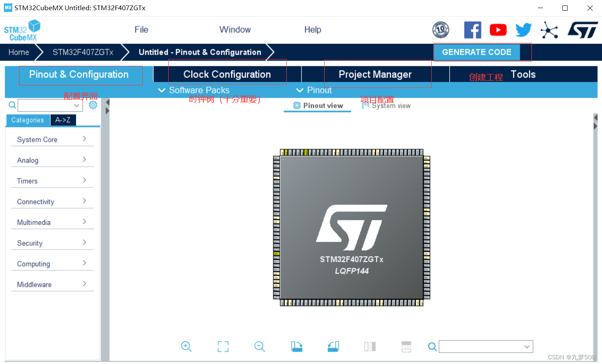602x364 pixels.
Task: Open the Facebook icon link
Action: [x=472, y=30]
